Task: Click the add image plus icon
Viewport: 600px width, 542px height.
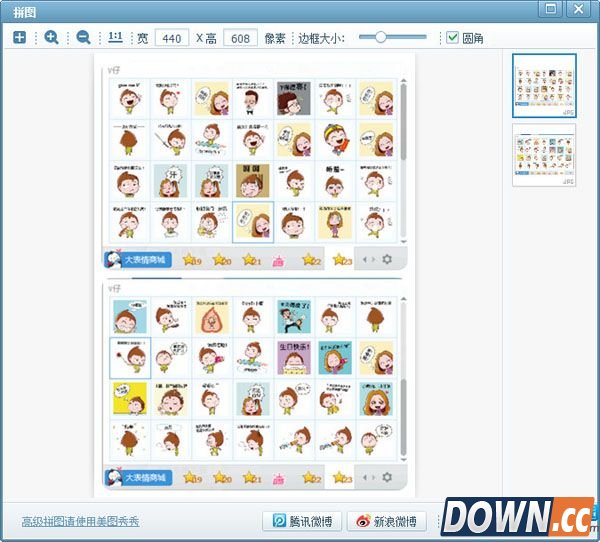Action: coord(20,38)
